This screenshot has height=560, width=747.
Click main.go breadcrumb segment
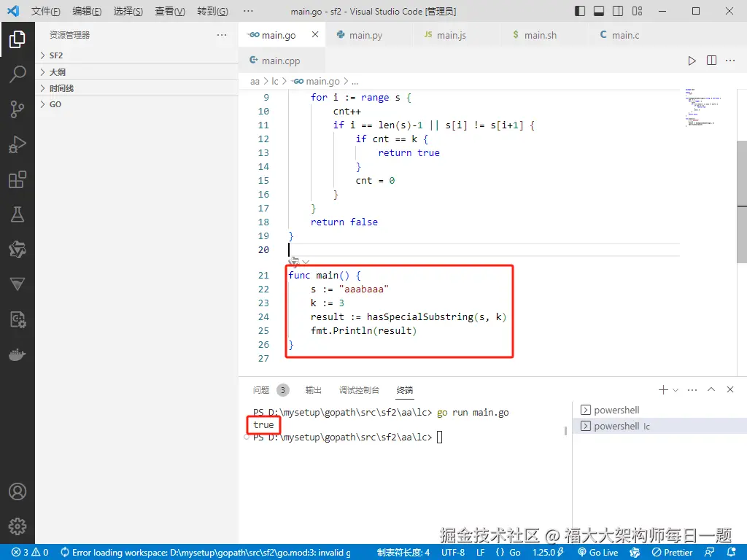[x=317, y=82]
